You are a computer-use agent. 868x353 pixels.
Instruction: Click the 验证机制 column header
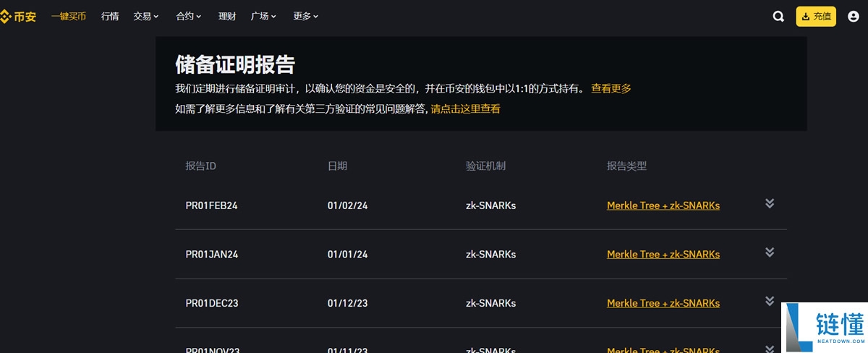click(x=486, y=166)
